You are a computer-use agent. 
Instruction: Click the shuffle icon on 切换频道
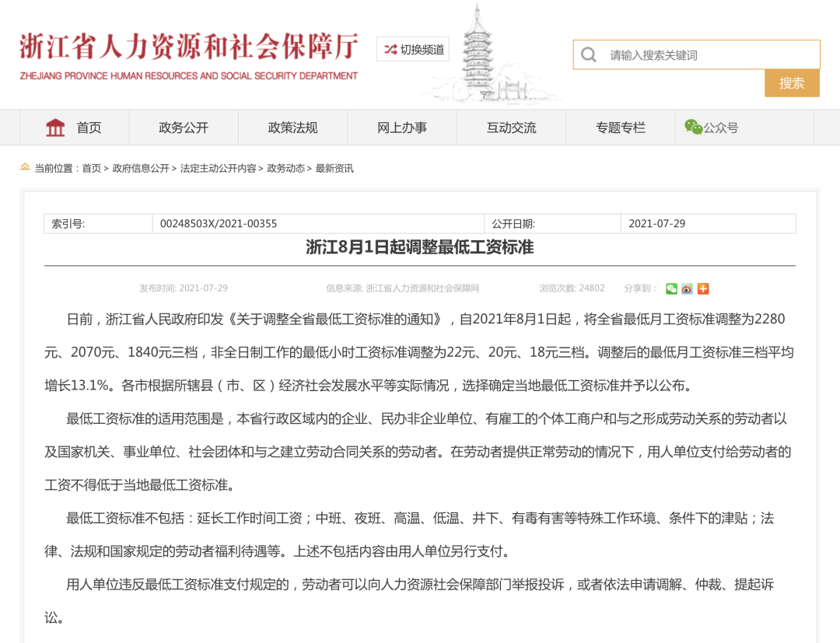390,50
